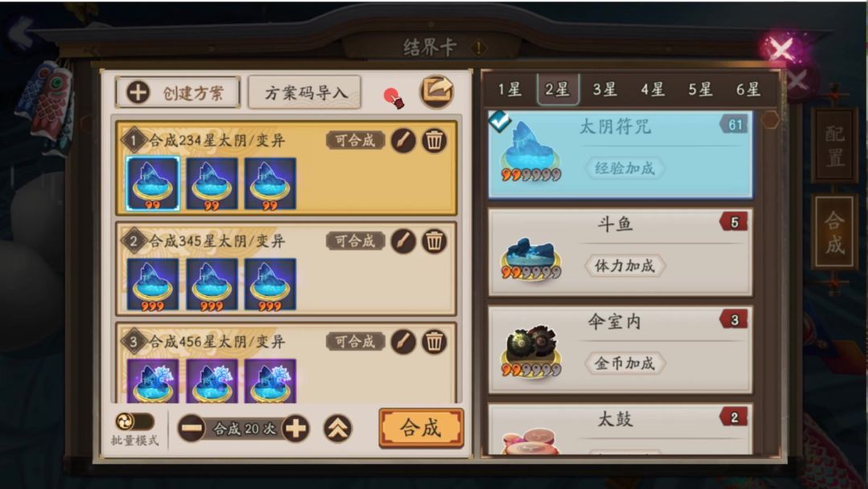
Task: Click the plus icon on 创建方案
Action: 138,92
